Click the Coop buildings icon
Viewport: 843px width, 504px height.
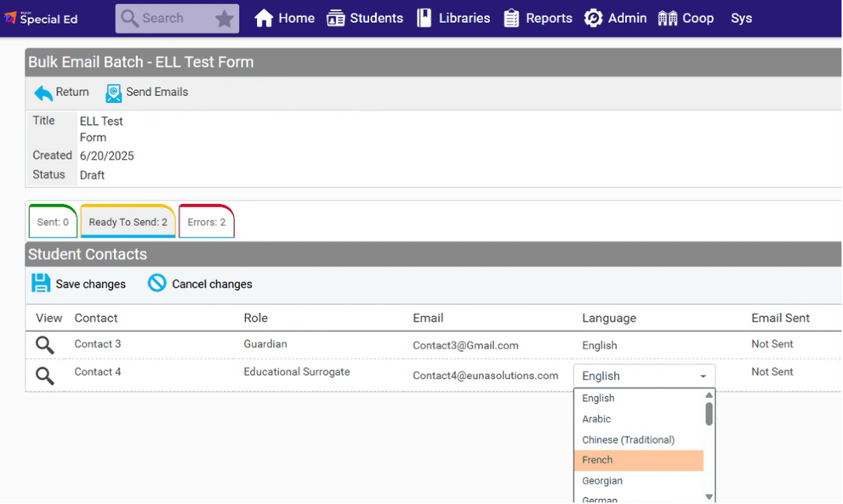667,18
